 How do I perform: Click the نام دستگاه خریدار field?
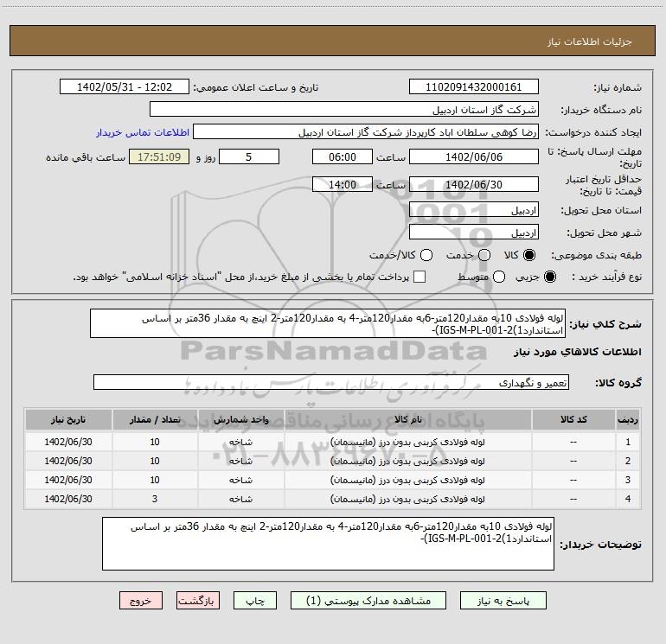click(344, 109)
